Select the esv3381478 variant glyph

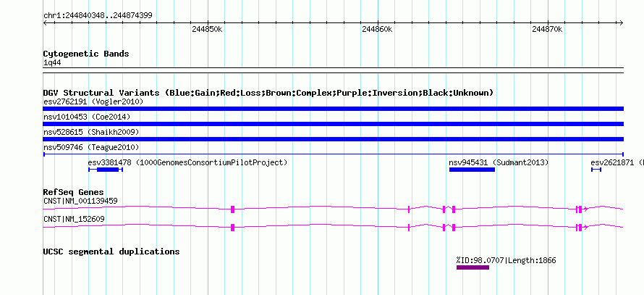click(x=106, y=170)
